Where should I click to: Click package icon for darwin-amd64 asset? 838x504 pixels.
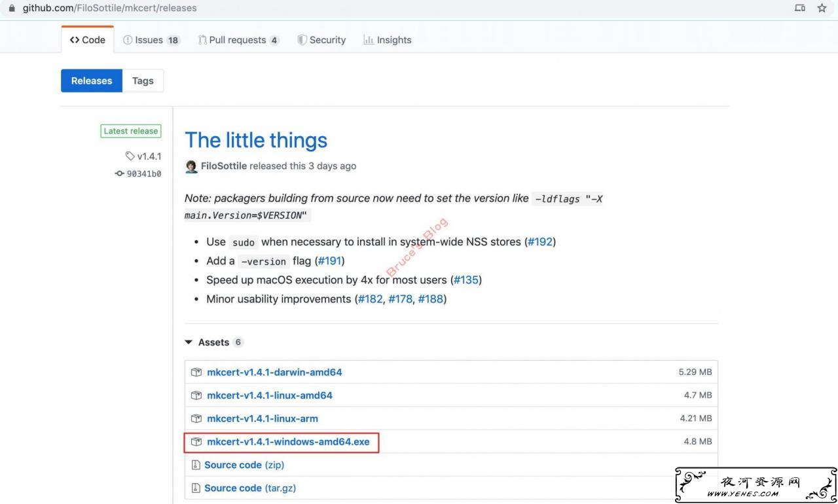[x=196, y=372]
